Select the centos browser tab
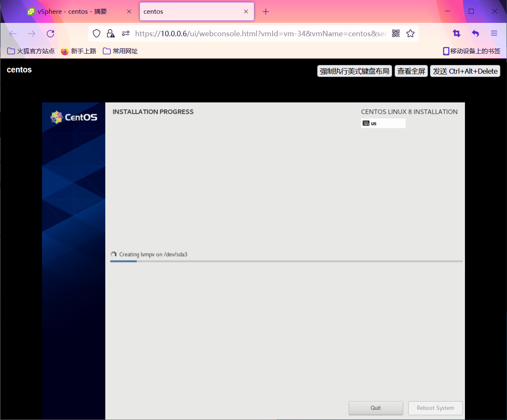Image resolution: width=507 pixels, height=420 pixels. pos(196,12)
